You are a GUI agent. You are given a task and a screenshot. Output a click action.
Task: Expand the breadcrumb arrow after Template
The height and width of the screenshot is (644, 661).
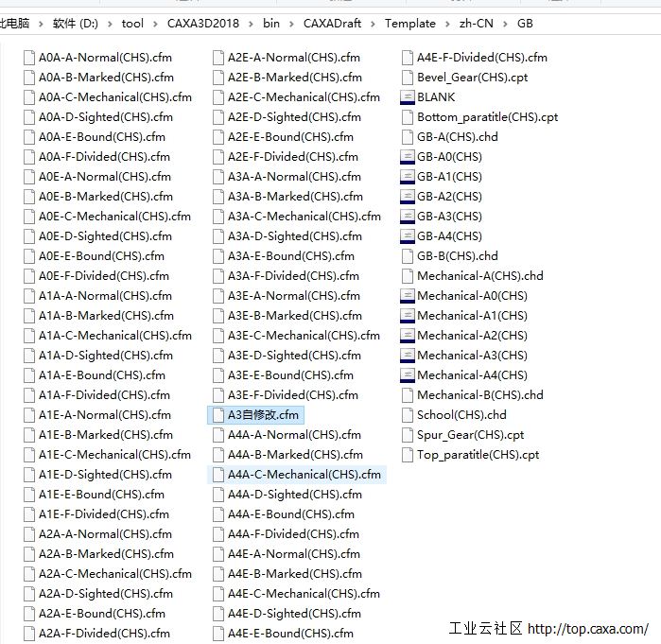click(447, 24)
